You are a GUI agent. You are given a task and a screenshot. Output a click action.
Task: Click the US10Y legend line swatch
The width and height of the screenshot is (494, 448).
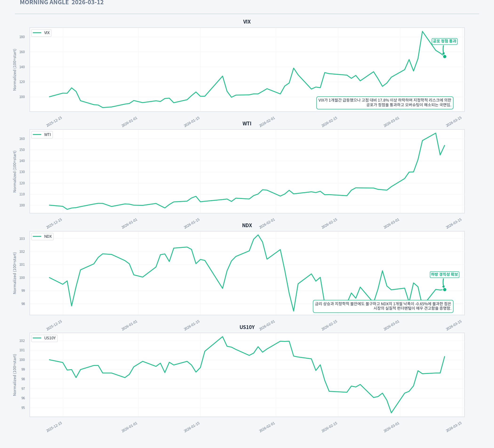[37, 338]
